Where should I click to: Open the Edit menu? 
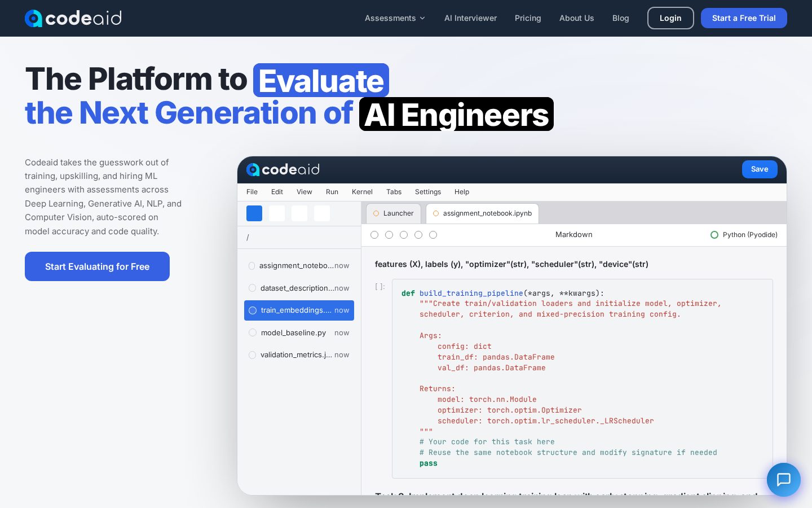point(277,192)
